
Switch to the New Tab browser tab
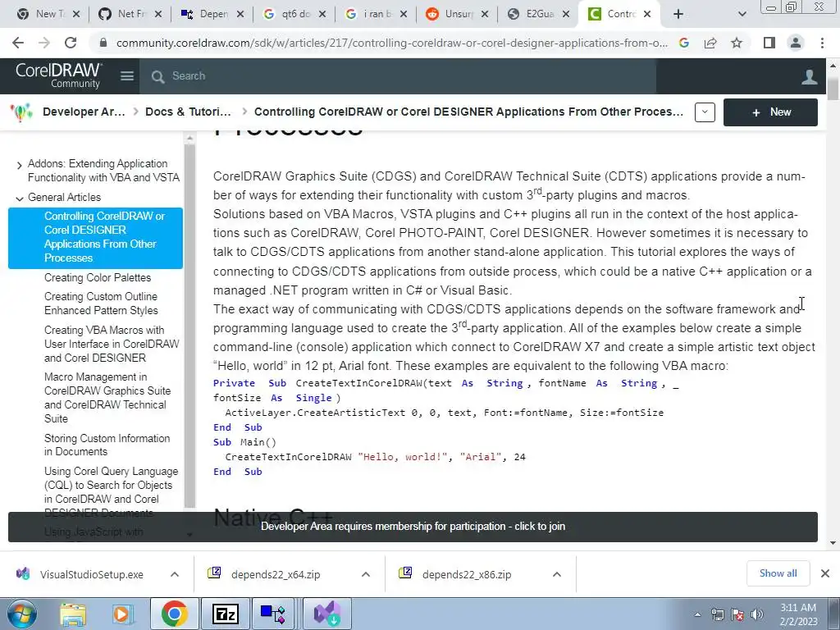click(47, 14)
